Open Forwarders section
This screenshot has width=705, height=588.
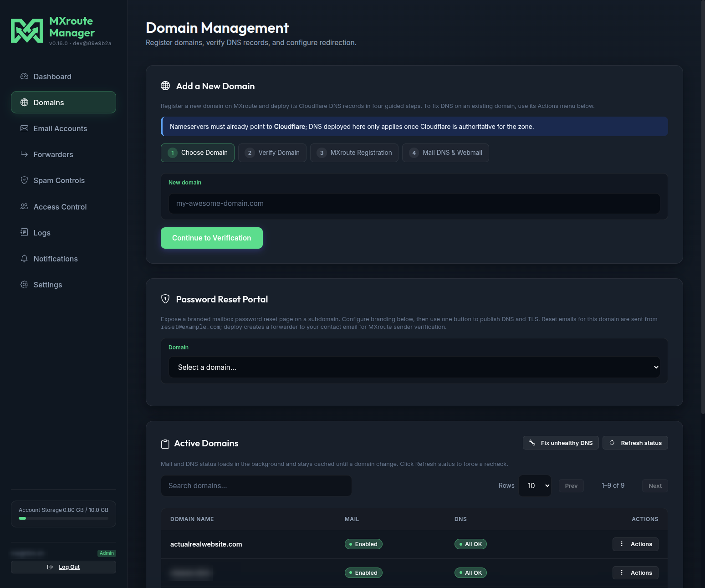pyautogui.click(x=63, y=154)
